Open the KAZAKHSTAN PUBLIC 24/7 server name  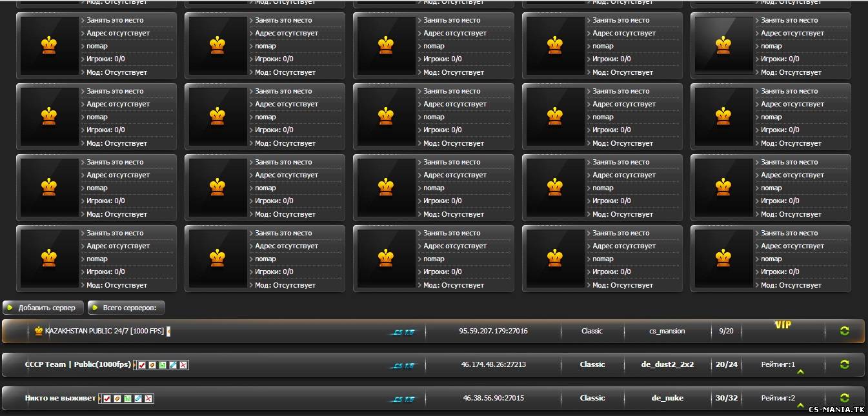[x=104, y=331]
